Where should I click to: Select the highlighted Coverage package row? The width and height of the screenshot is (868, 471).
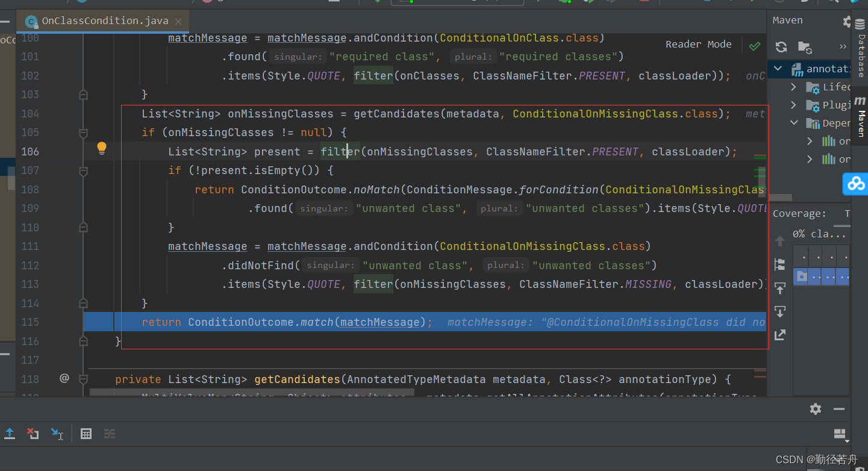pos(821,276)
